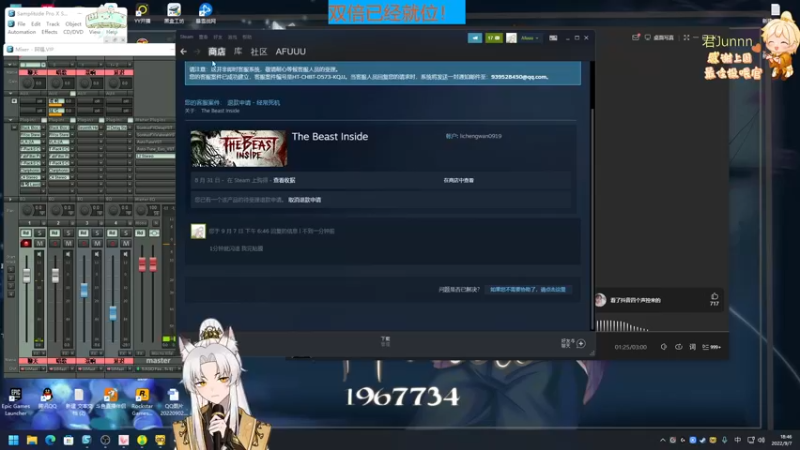
Task: Click the refund request case title link
Action: 254,103
